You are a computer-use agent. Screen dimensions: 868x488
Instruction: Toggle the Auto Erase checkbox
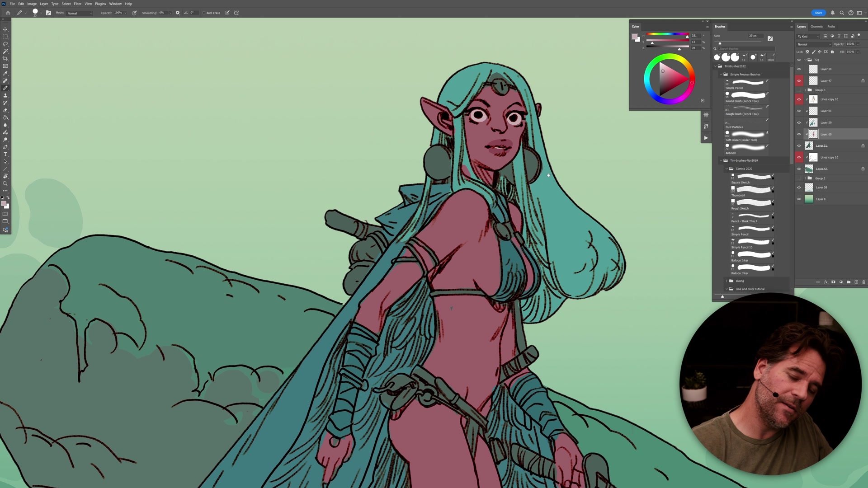[x=204, y=13]
